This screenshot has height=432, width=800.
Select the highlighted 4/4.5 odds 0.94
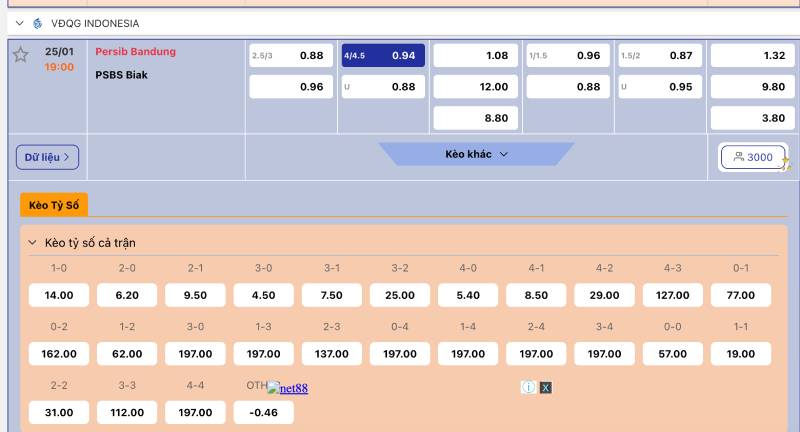point(383,56)
